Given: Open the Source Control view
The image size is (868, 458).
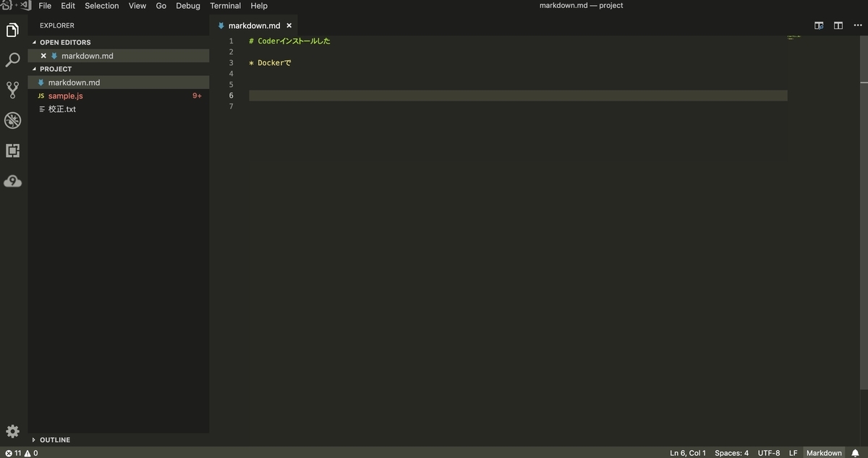Looking at the screenshot, I should [x=12, y=90].
